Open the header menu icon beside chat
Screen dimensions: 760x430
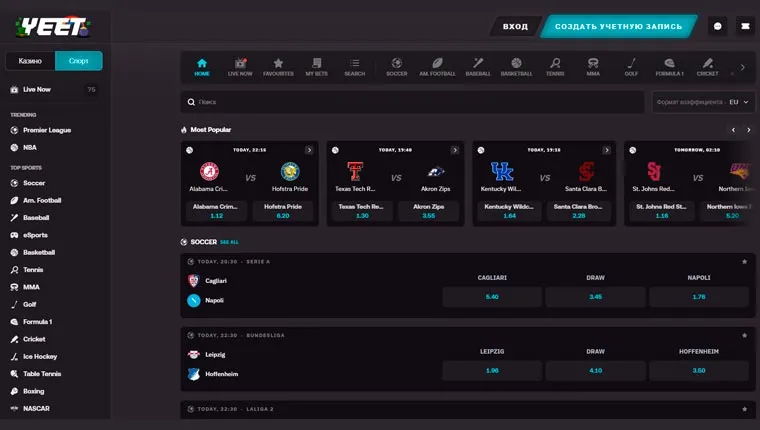pos(745,26)
